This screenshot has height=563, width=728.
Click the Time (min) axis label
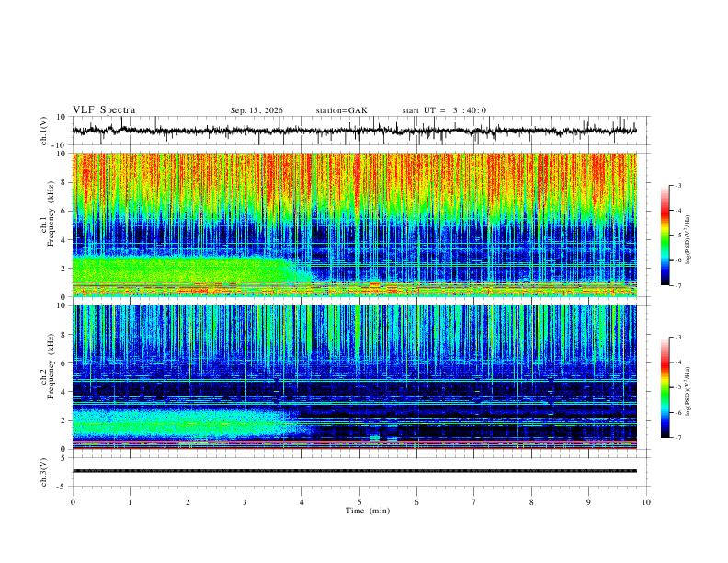tap(368, 511)
